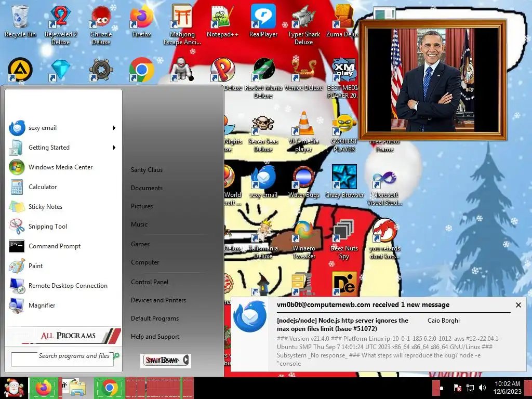Expand Getting Started submenu arrow

[x=114, y=148]
